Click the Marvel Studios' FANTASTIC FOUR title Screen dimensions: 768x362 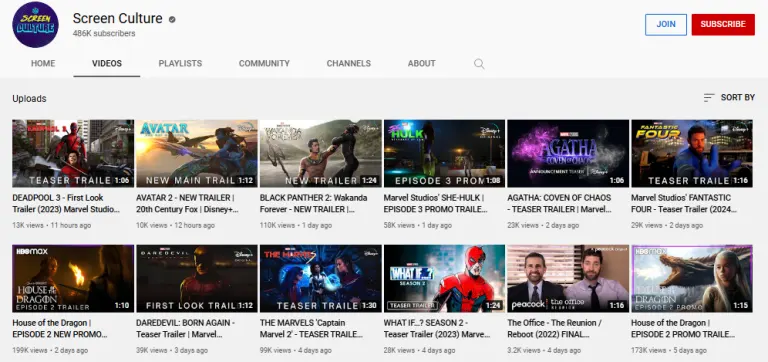[683, 203]
